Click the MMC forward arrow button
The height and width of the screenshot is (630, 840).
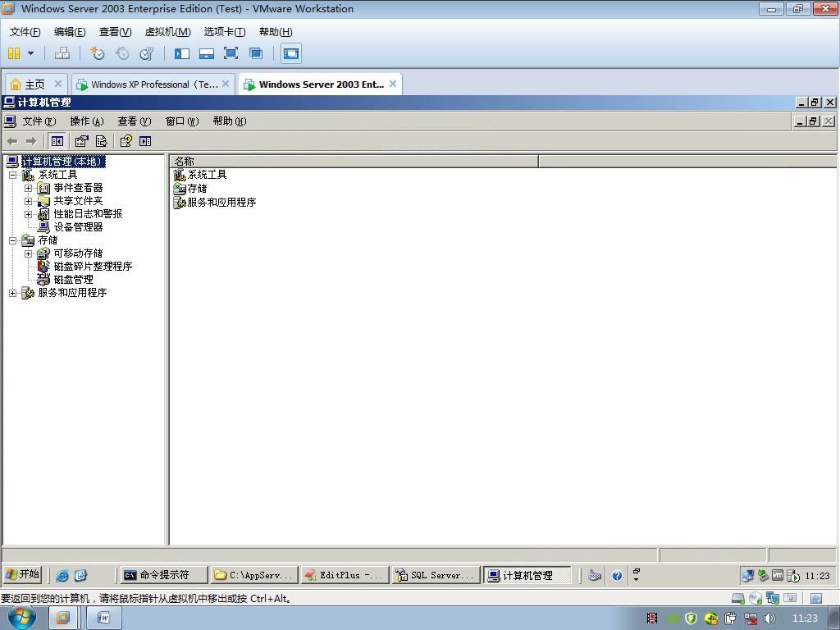coord(31,141)
